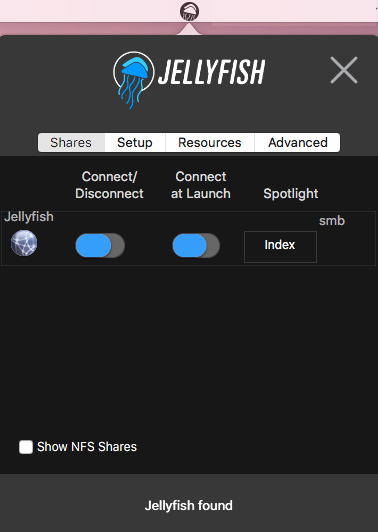Select the Advanced tab

coord(298,142)
